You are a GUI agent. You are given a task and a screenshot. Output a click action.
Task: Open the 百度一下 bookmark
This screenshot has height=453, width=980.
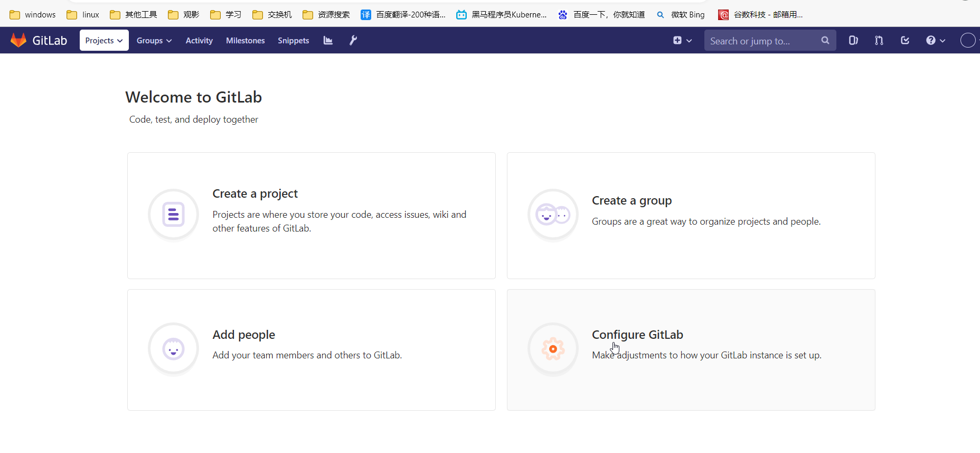(601, 14)
